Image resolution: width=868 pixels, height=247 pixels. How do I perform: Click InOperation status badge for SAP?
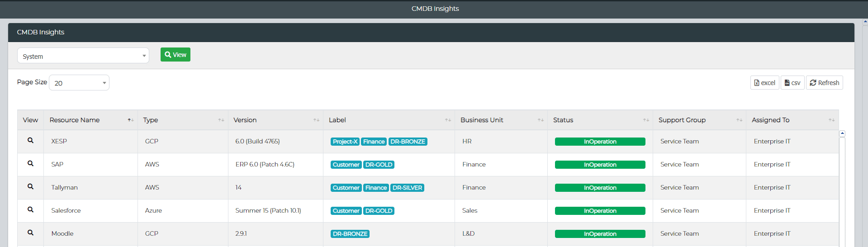click(600, 165)
